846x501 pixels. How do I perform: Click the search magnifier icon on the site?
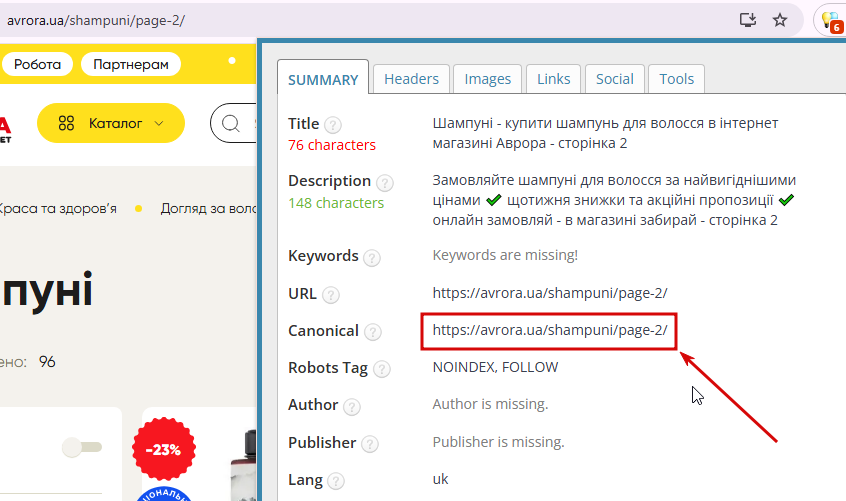point(230,123)
